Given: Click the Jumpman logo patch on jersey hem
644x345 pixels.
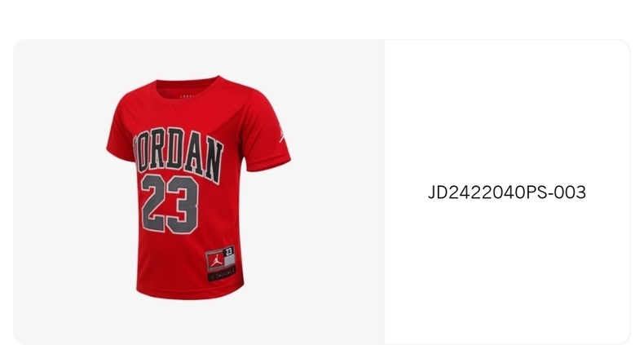Looking at the screenshot, I should pyautogui.click(x=216, y=259).
